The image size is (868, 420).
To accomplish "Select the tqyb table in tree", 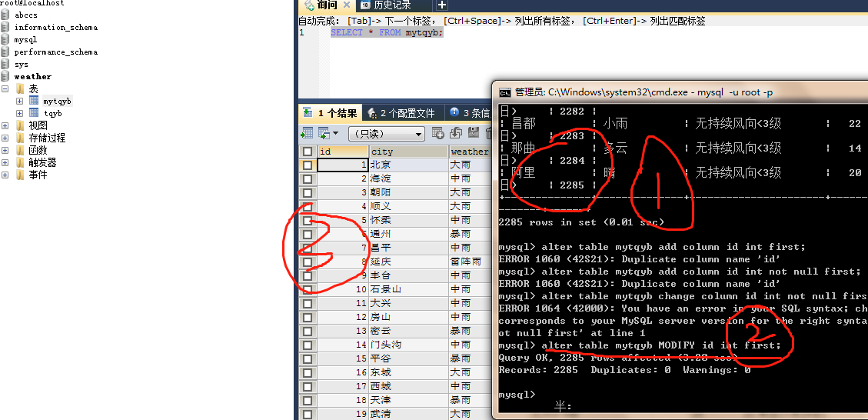I will 52,113.
